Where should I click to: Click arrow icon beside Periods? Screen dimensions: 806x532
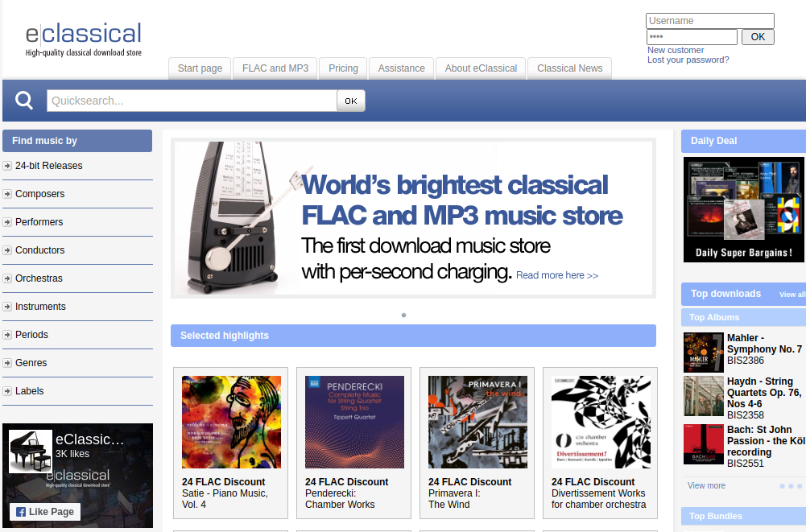pos(7,335)
